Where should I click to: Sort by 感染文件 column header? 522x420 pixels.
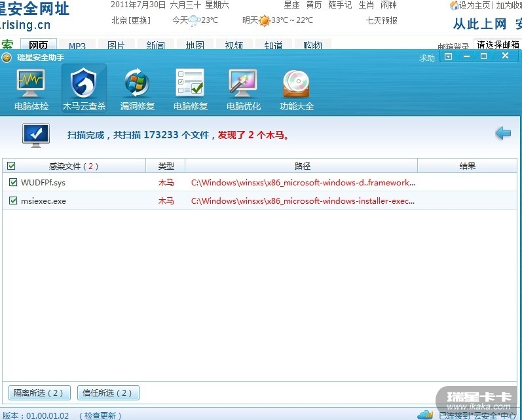[x=73, y=166]
